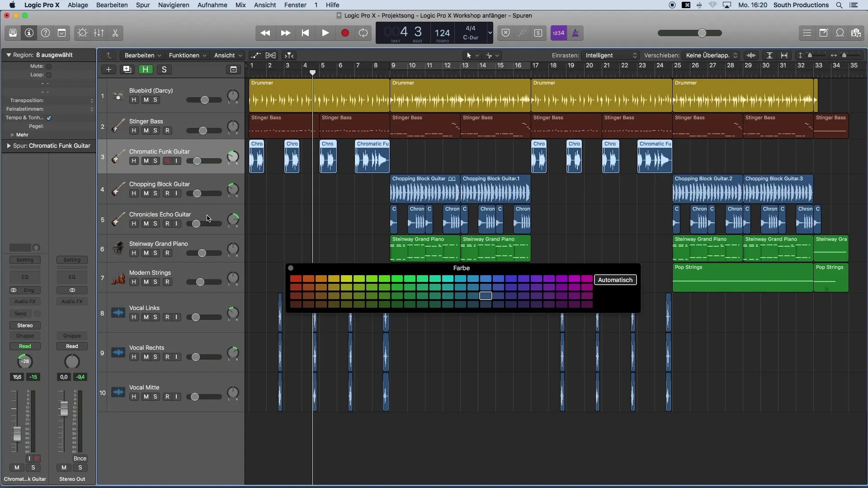Open the Spur menu item
Viewport: 868px width, 488px height.
[x=142, y=5]
